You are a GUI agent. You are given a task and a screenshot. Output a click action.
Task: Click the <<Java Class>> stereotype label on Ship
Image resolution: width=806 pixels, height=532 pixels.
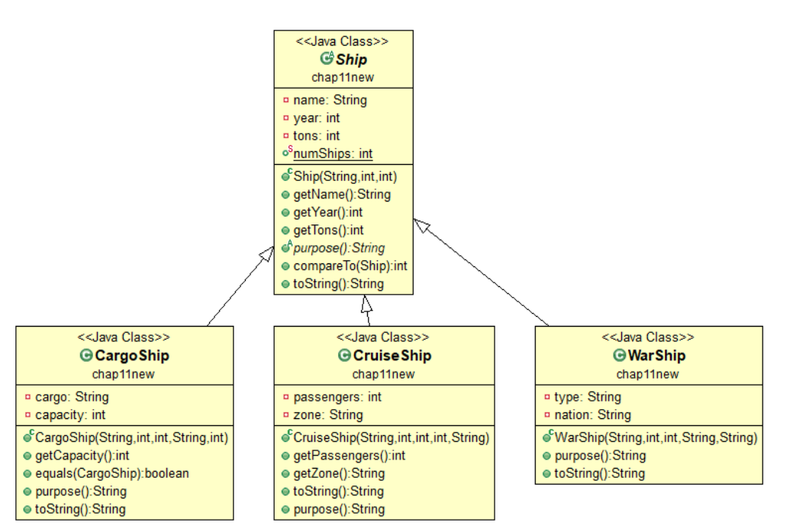(x=343, y=40)
